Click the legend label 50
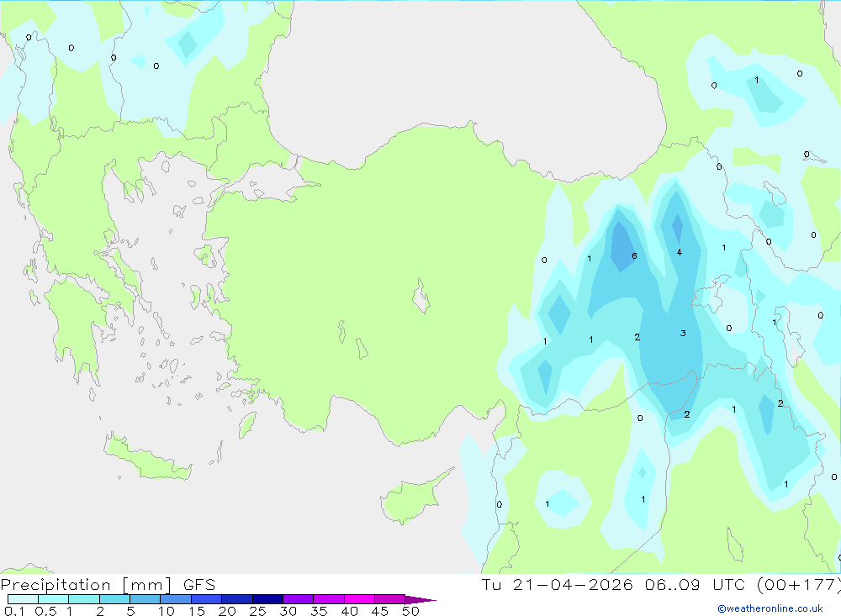The width and height of the screenshot is (841, 616). (x=410, y=611)
